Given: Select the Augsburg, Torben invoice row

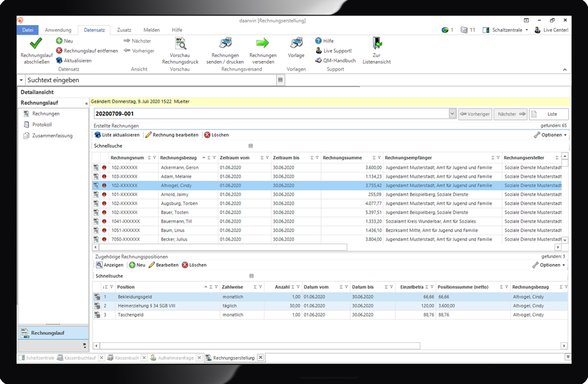Looking at the screenshot, I should (x=327, y=204).
